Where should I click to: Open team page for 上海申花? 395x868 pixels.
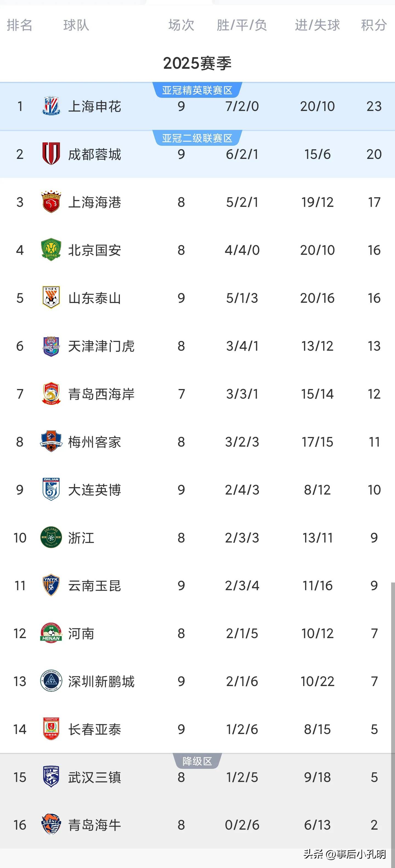[94, 107]
